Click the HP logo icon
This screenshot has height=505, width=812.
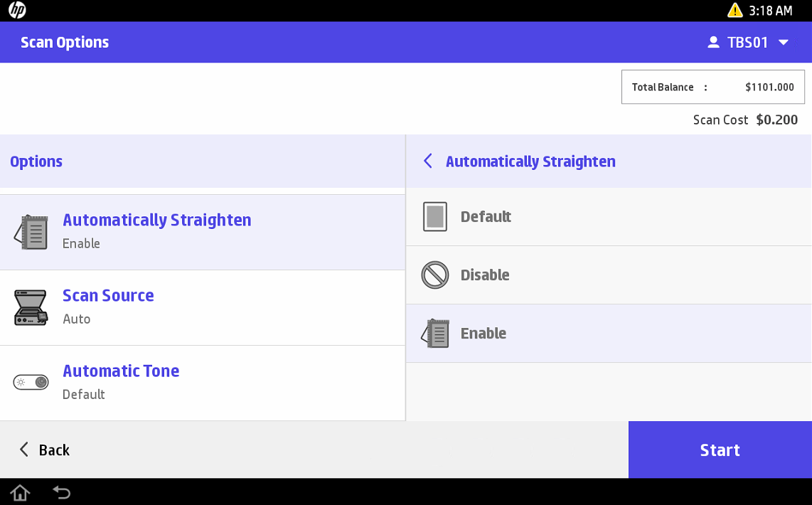17,11
